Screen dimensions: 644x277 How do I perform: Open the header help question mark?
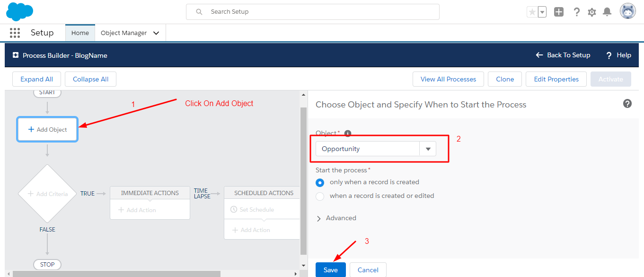(576, 12)
